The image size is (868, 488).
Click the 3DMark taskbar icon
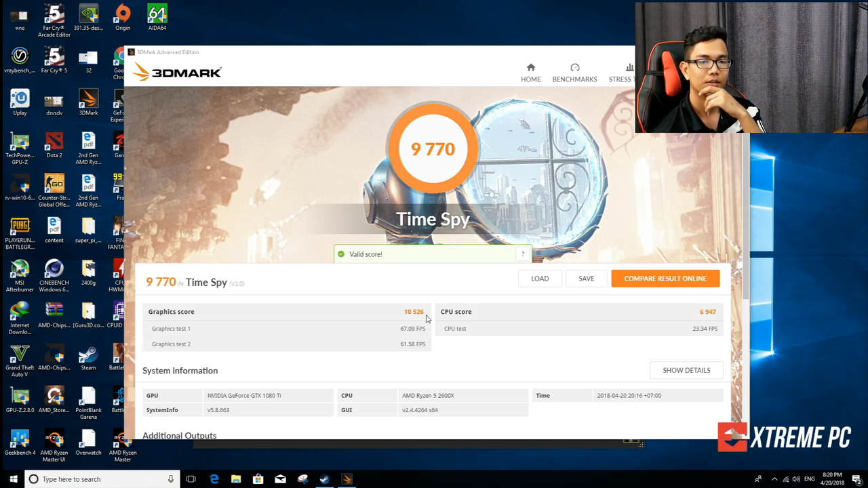point(347,479)
